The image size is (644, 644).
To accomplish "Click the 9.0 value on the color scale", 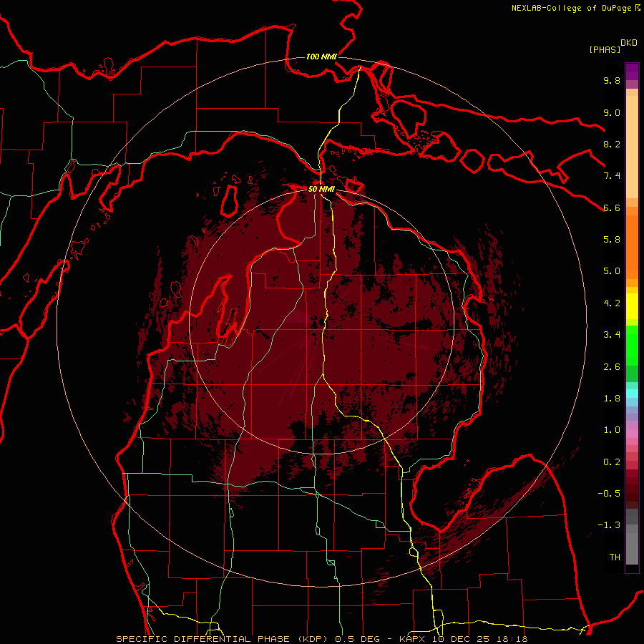I will tap(612, 112).
